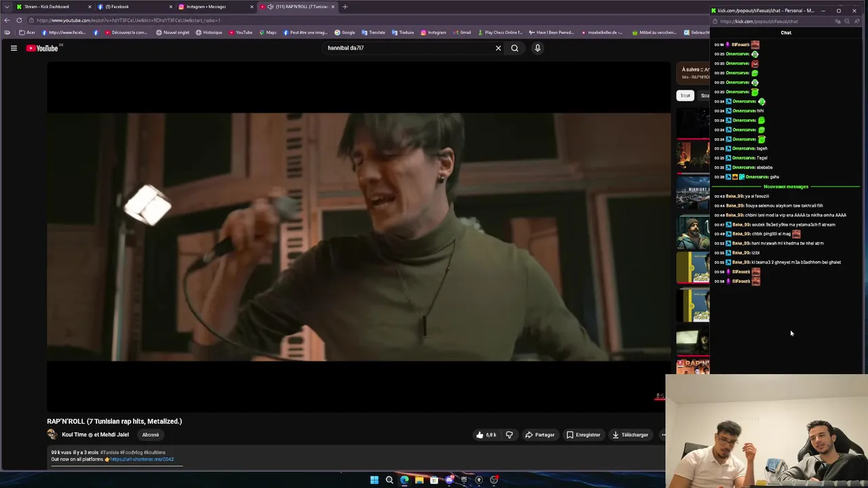Open the first suggested video thumbnail in sidebar
This screenshot has height=488, width=868.
coord(693,122)
